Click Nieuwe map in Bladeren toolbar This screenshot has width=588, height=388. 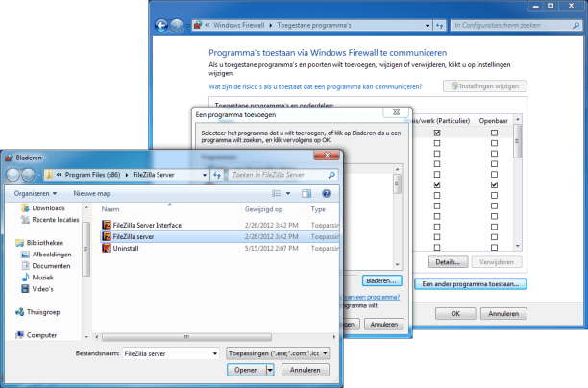pyautogui.click(x=92, y=193)
